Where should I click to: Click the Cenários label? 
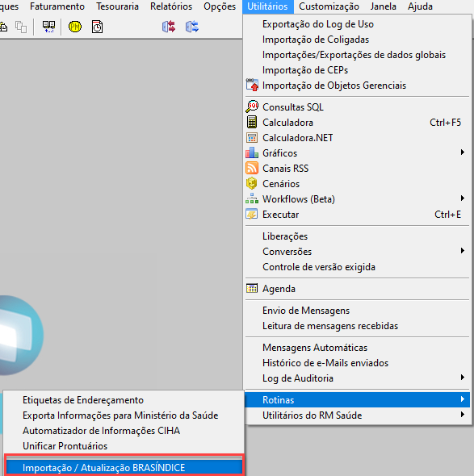281,184
